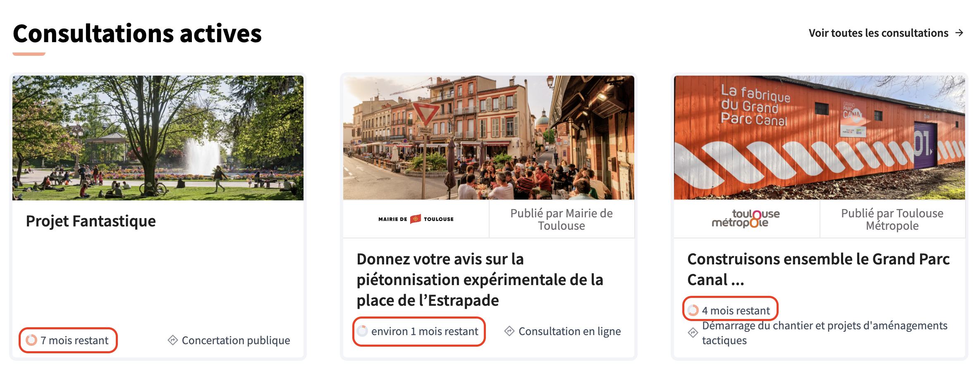This screenshot has width=980, height=376.
Task: Click the Publié par Mairie de Toulouse label
Action: point(562,219)
